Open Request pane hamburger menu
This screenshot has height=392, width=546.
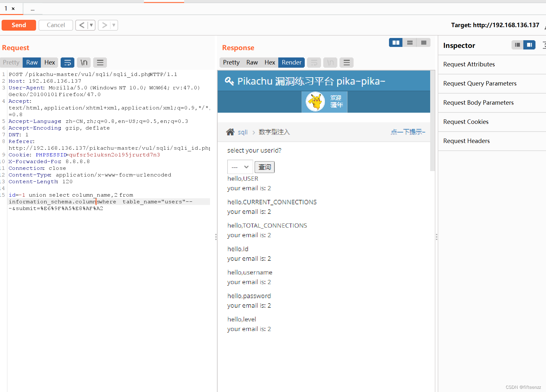(100, 63)
